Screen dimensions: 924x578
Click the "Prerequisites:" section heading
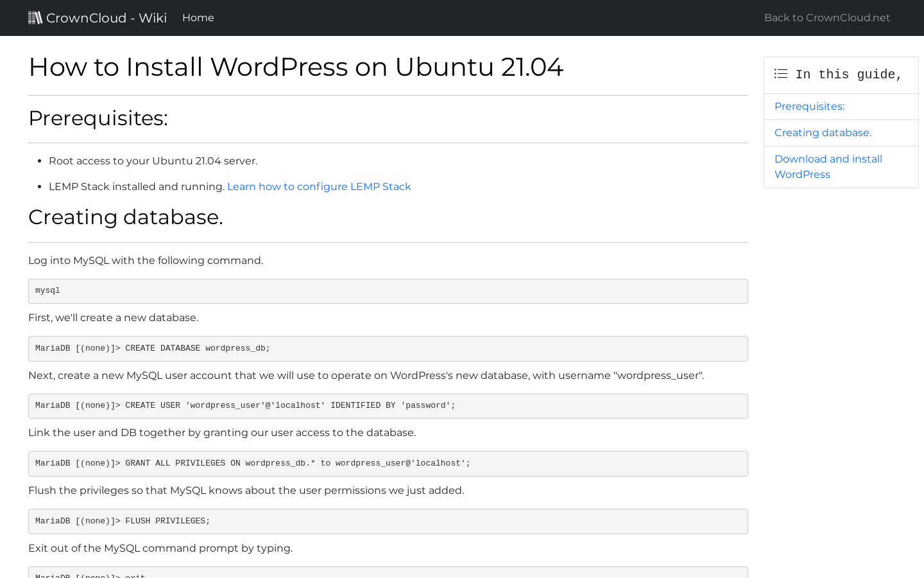click(x=98, y=118)
